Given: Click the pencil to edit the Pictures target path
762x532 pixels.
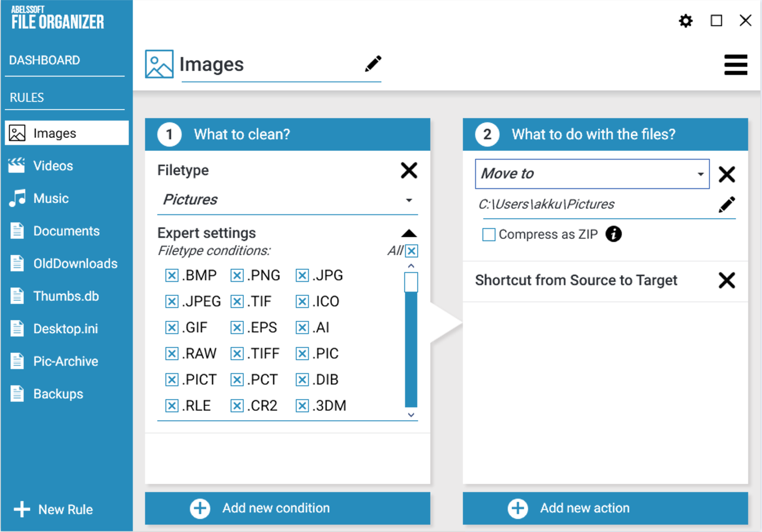Looking at the screenshot, I should pyautogui.click(x=727, y=204).
